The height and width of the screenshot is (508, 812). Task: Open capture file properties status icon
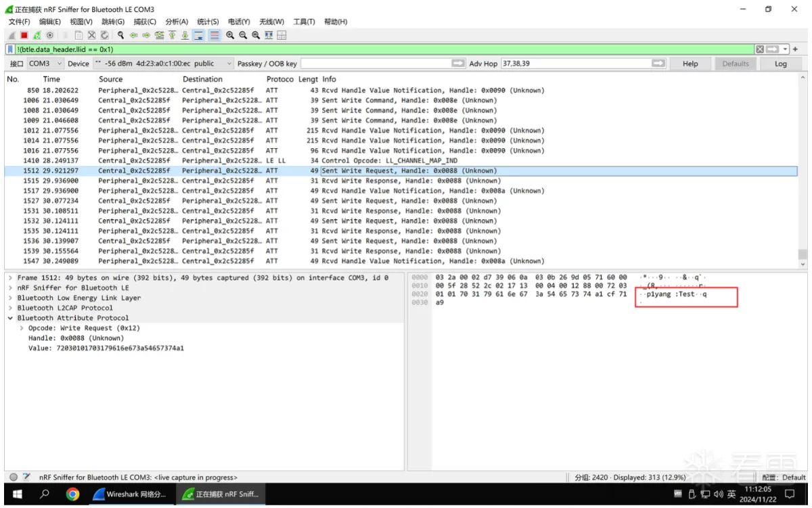pos(26,478)
